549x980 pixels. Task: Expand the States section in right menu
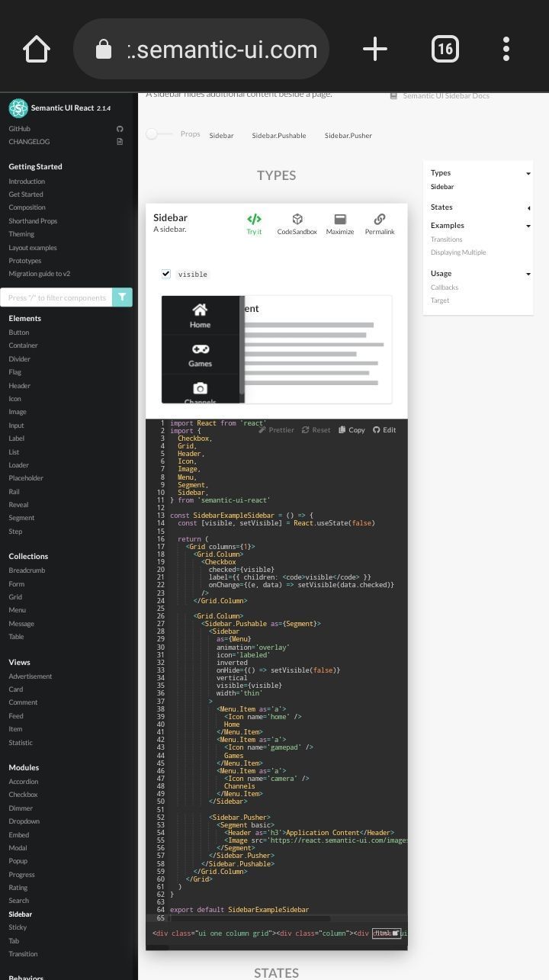528,207
